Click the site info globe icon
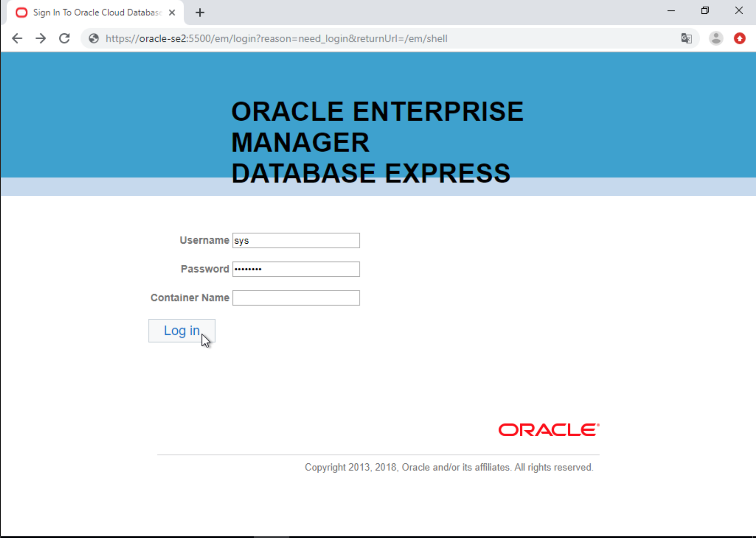This screenshot has height=538, width=756. [x=94, y=38]
